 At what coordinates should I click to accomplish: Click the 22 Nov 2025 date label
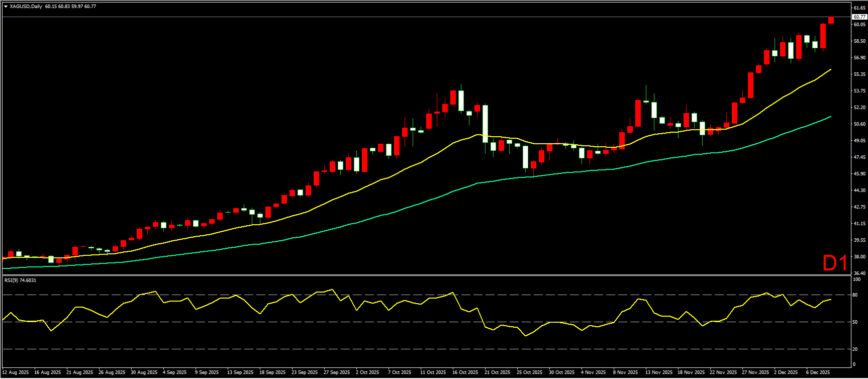(722, 372)
